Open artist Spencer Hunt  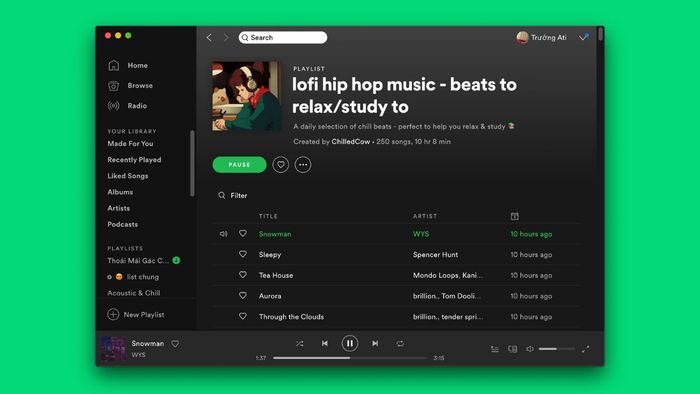[x=435, y=255]
